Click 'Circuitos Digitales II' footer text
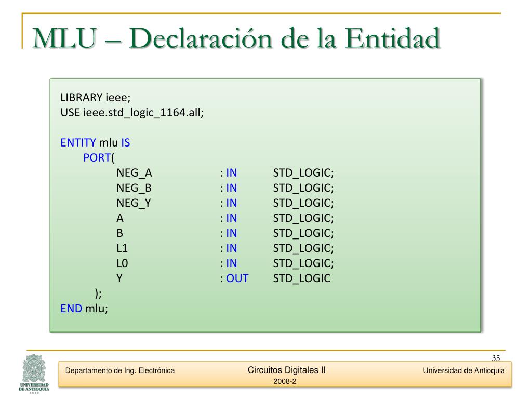This screenshot has width=532, height=399. pyautogui.click(x=286, y=370)
